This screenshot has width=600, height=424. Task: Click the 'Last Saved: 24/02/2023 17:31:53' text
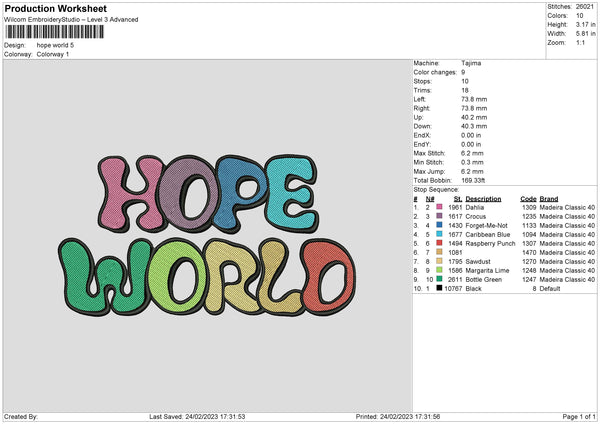point(197,416)
